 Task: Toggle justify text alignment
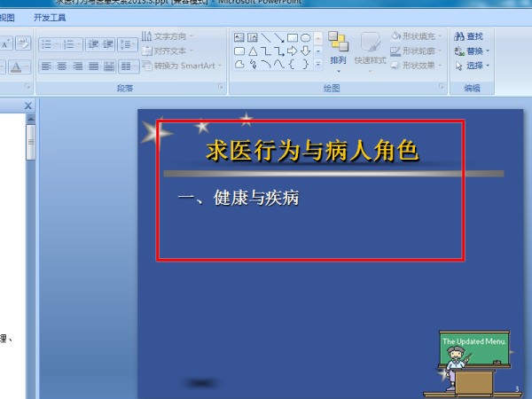pyautogui.click(x=93, y=66)
